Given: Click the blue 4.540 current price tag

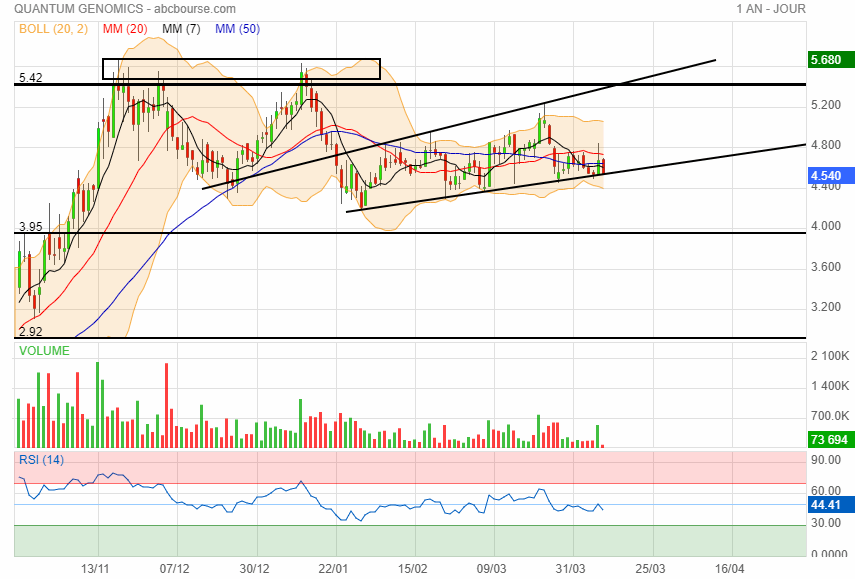Looking at the screenshot, I should click(830, 176).
